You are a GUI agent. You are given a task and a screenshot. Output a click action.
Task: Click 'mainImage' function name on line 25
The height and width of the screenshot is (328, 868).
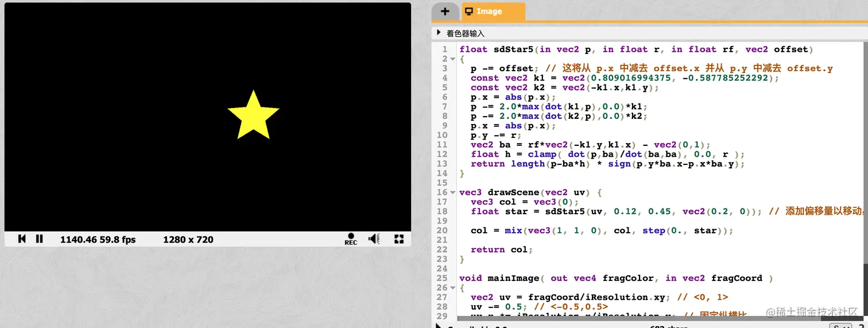coord(513,278)
